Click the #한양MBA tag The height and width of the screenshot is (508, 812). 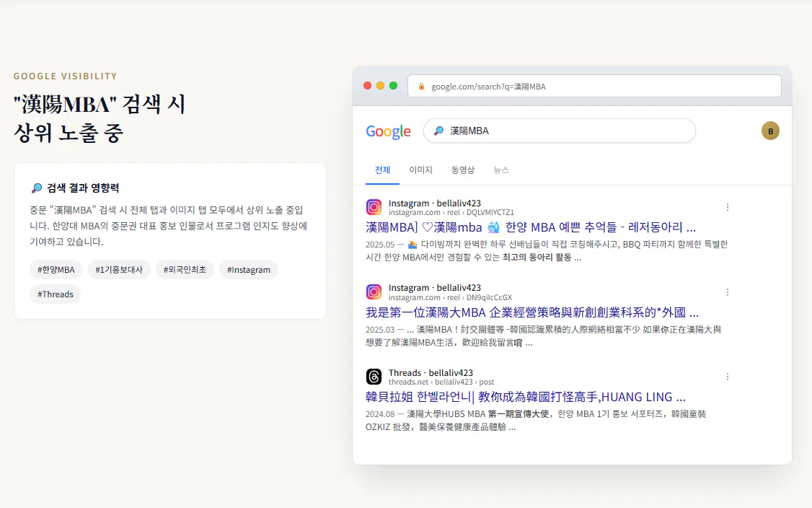coord(56,270)
